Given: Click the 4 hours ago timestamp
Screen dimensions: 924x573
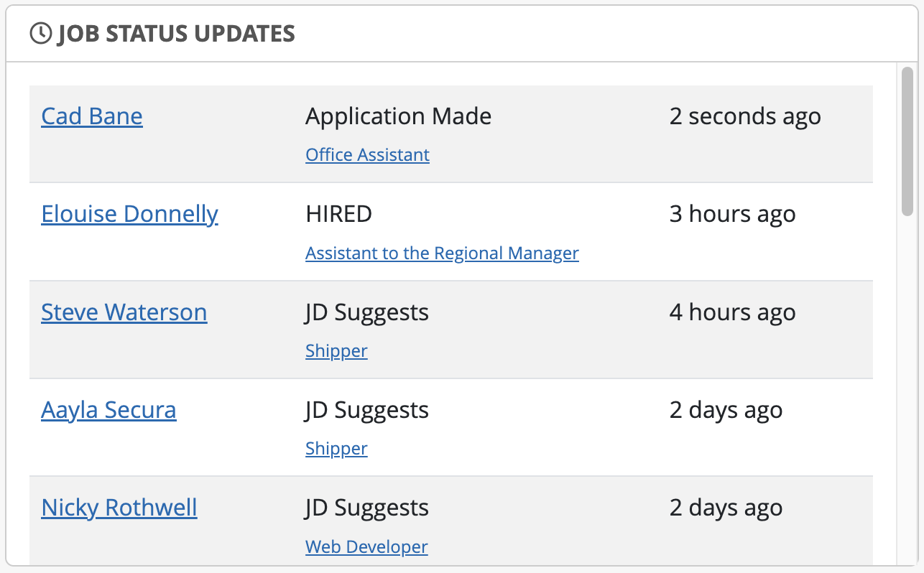Looking at the screenshot, I should (732, 312).
